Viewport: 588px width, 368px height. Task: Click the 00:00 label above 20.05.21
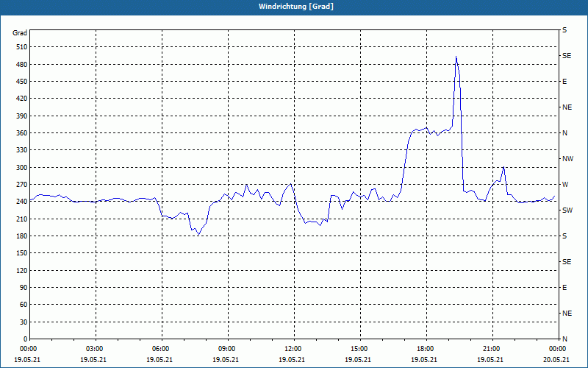[558, 349]
